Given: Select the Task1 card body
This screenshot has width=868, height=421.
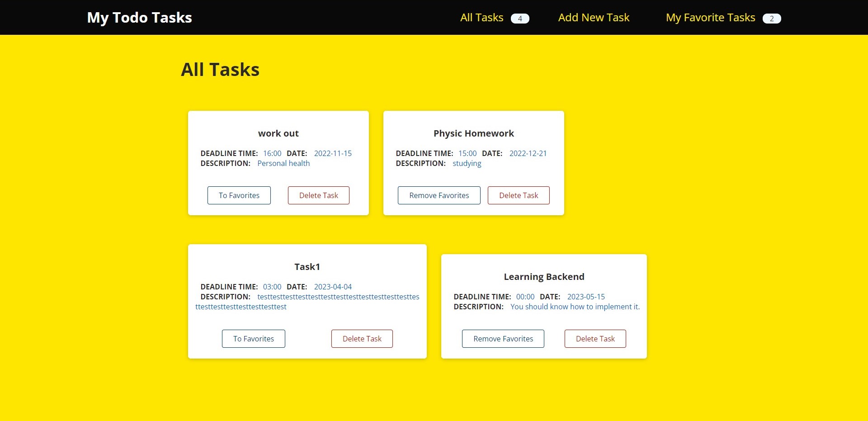Looking at the screenshot, I should [x=307, y=301].
